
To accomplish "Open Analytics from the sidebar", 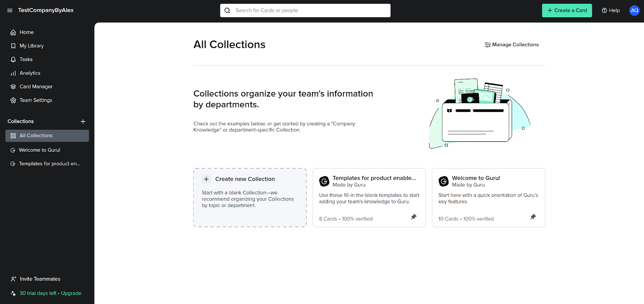I will (x=30, y=73).
